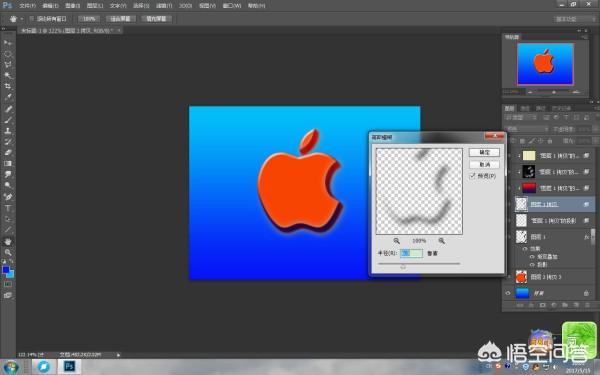Select the Magic Wand tool
600x375 pixels.
pyautogui.click(x=8, y=75)
